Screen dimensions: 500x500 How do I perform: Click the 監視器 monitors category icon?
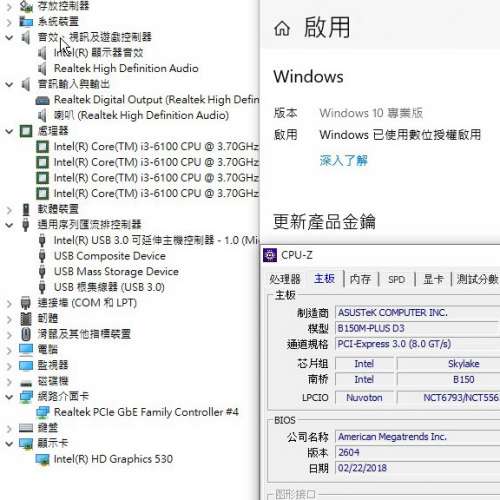pos(26,365)
